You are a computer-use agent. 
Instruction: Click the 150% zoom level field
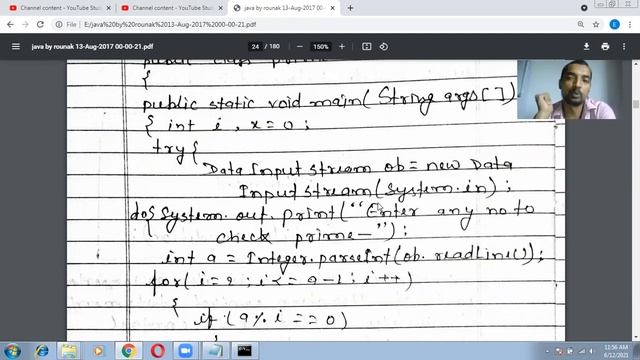coord(320,47)
